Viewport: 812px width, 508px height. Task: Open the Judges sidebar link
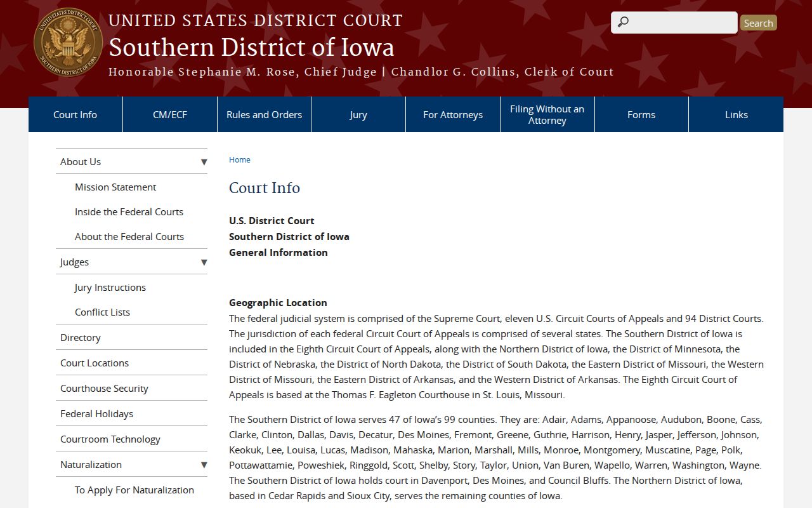[x=74, y=262]
